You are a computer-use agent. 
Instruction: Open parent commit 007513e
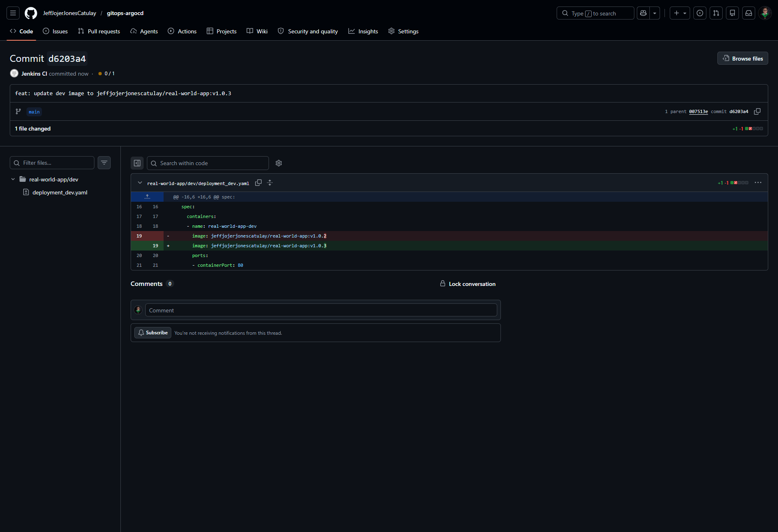[x=698, y=111]
